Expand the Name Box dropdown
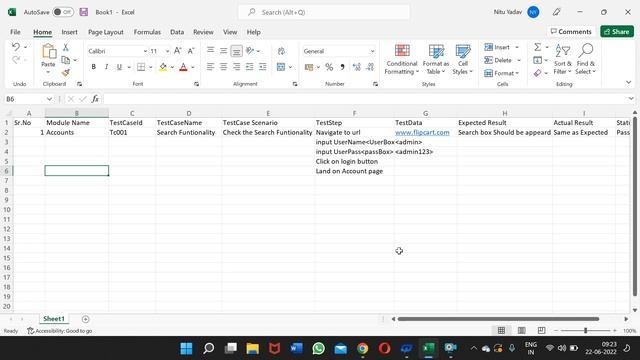The height and width of the screenshot is (360, 640). tap(49, 99)
